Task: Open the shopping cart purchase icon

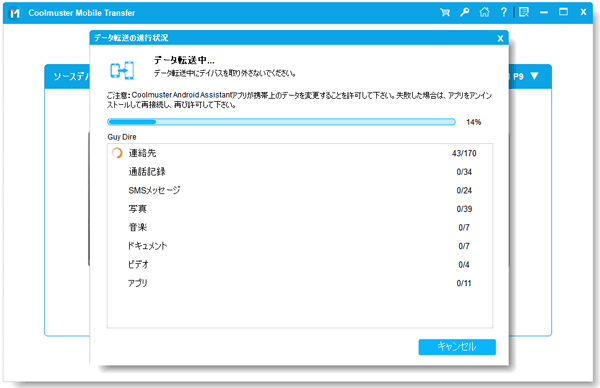Action: point(445,12)
